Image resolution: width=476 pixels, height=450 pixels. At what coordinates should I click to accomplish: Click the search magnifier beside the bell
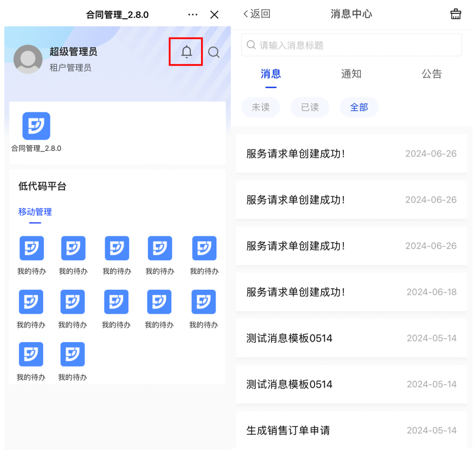pos(214,52)
